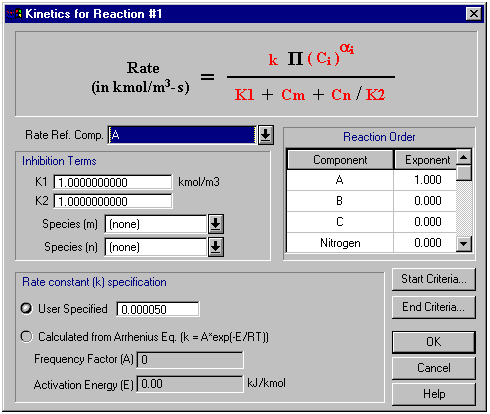Image resolution: width=490 pixels, height=414 pixels.
Task: Click the K2 inhibition term field
Action: click(113, 201)
